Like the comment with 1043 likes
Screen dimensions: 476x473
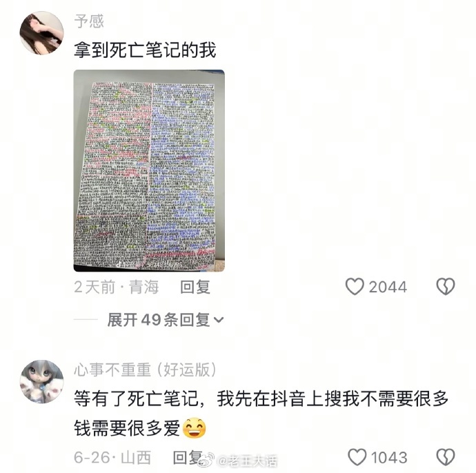(357, 457)
